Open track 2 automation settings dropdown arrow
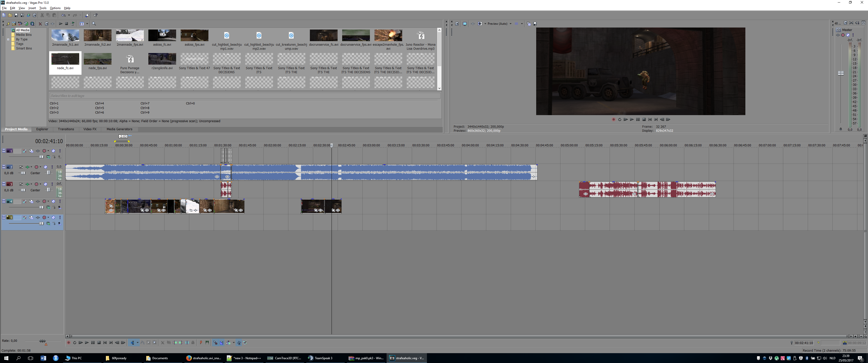The image size is (868, 363). coord(40,167)
